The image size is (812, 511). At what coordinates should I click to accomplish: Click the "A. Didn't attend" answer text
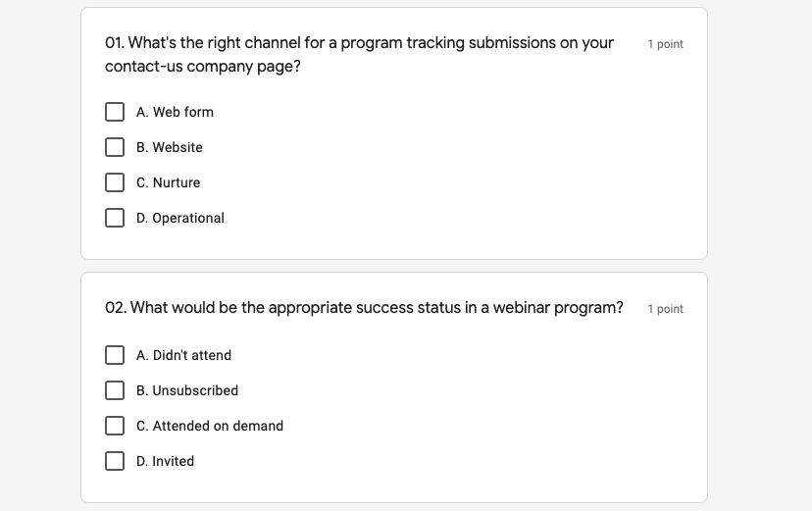(184, 355)
